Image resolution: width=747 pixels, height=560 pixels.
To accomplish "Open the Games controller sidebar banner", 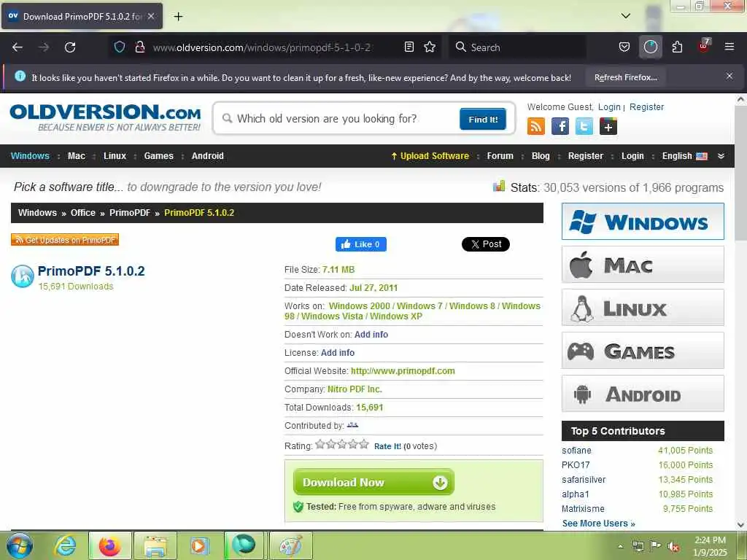I will (x=643, y=351).
